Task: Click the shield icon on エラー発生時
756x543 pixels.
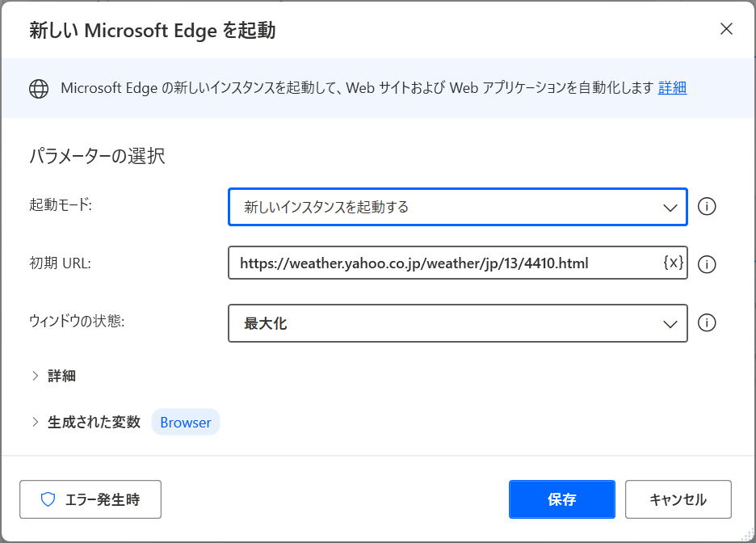Action: coord(48,499)
